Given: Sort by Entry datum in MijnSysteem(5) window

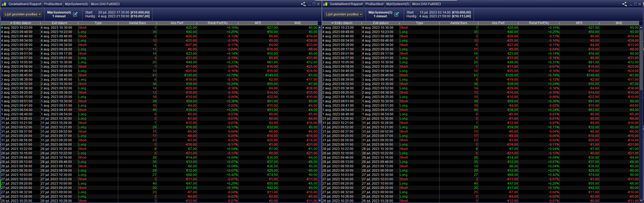Looking at the screenshot, I should (342, 23).
